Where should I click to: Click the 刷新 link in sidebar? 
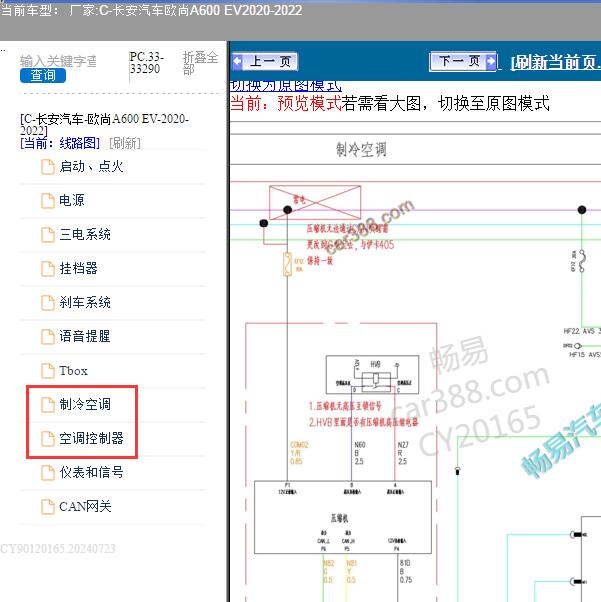click(125, 143)
